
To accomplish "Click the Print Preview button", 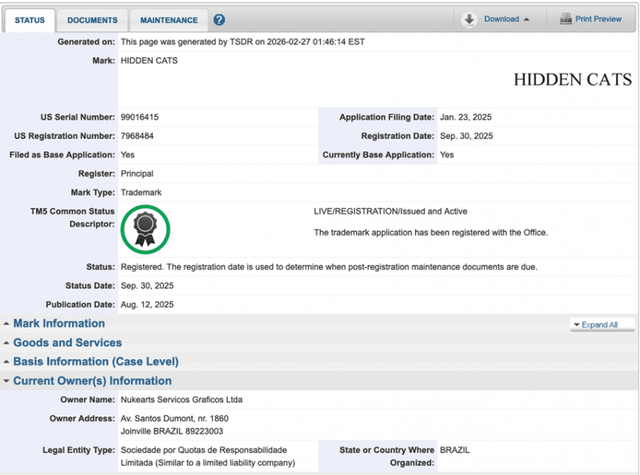I will click(598, 19).
